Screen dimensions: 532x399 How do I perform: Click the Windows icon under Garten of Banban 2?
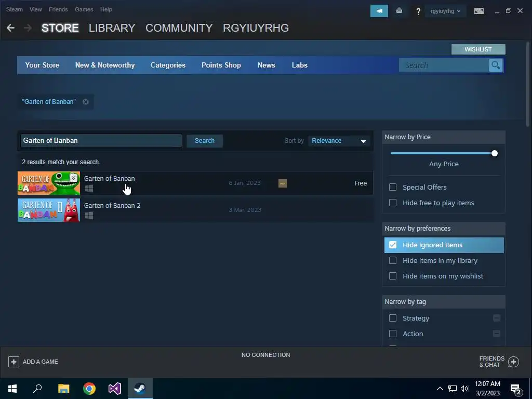[x=89, y=216]
